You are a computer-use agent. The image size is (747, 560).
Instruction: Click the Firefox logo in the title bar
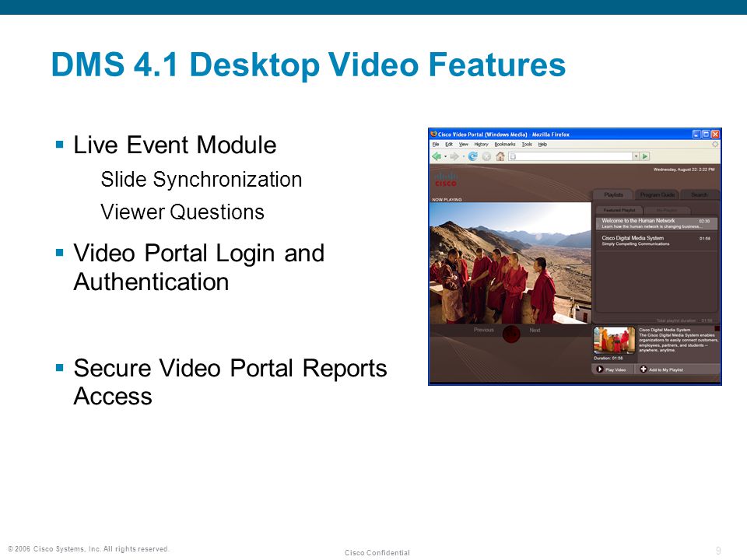coord(433,135)
